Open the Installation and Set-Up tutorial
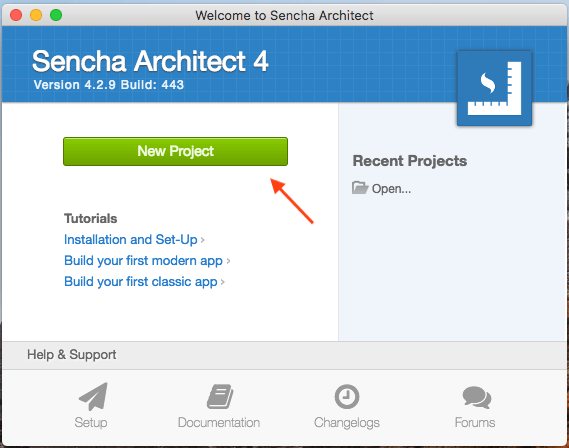 click(x=131, y=239)
